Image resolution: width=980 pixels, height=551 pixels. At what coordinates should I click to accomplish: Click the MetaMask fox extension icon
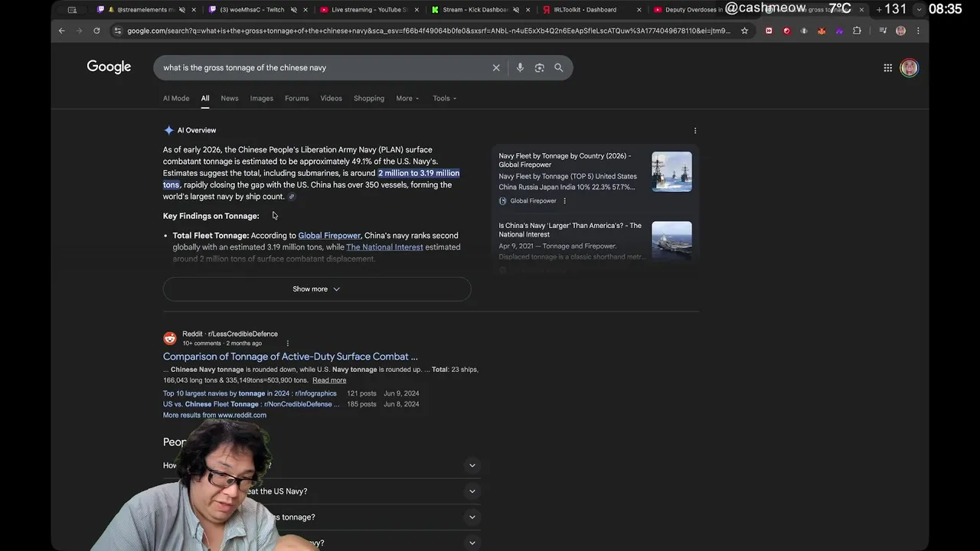(822, 31)
